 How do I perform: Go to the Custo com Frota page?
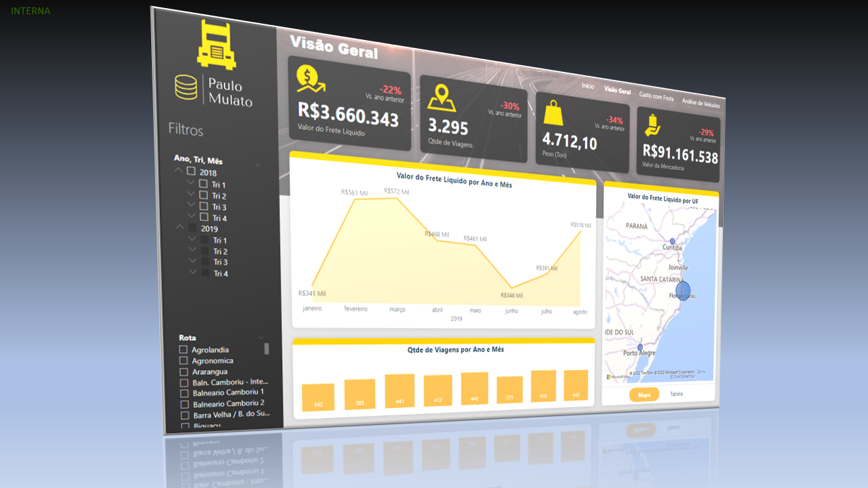pos(656,96)
